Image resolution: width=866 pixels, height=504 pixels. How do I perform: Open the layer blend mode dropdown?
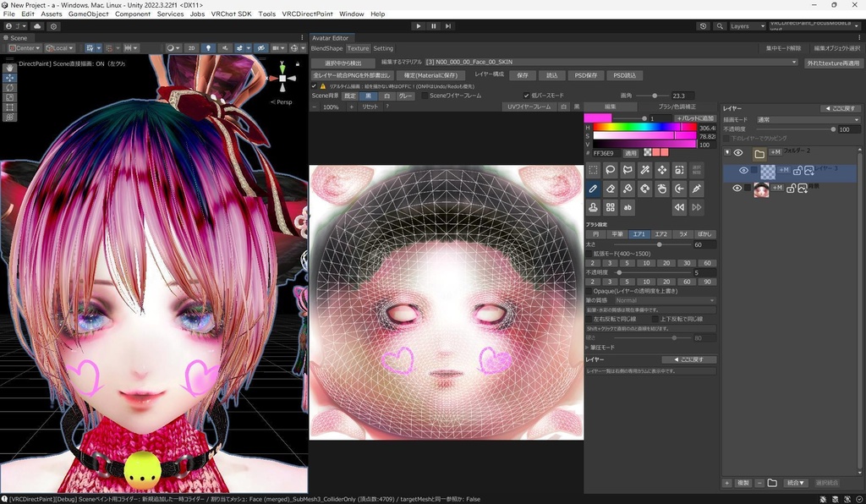(808, 120)
